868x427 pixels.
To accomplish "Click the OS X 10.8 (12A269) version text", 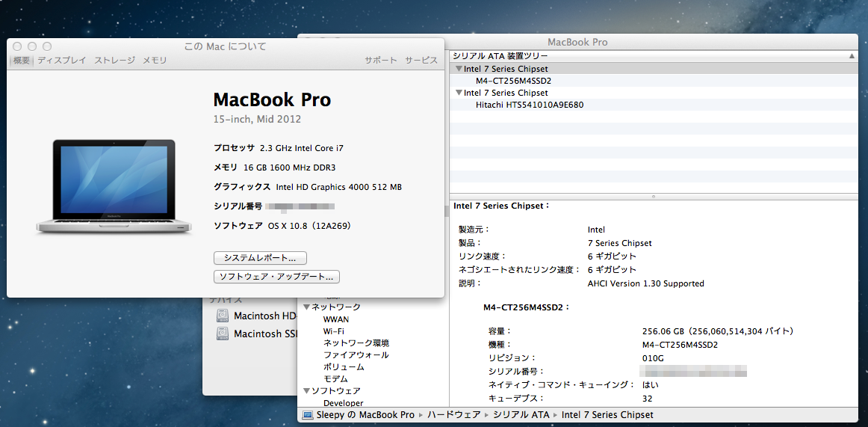I will (309, 226).
